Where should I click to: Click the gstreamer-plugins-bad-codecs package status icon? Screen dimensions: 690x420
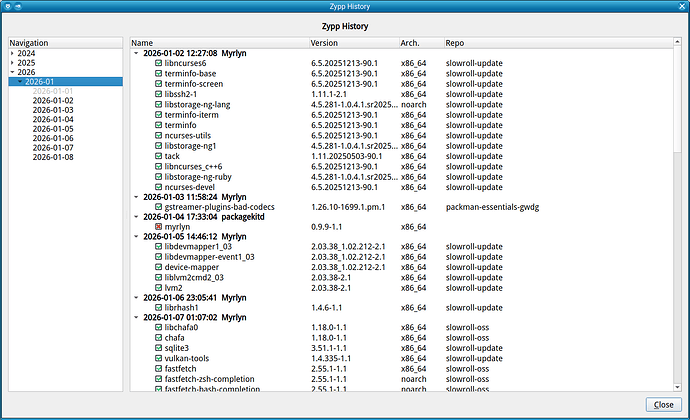[158, 207]
